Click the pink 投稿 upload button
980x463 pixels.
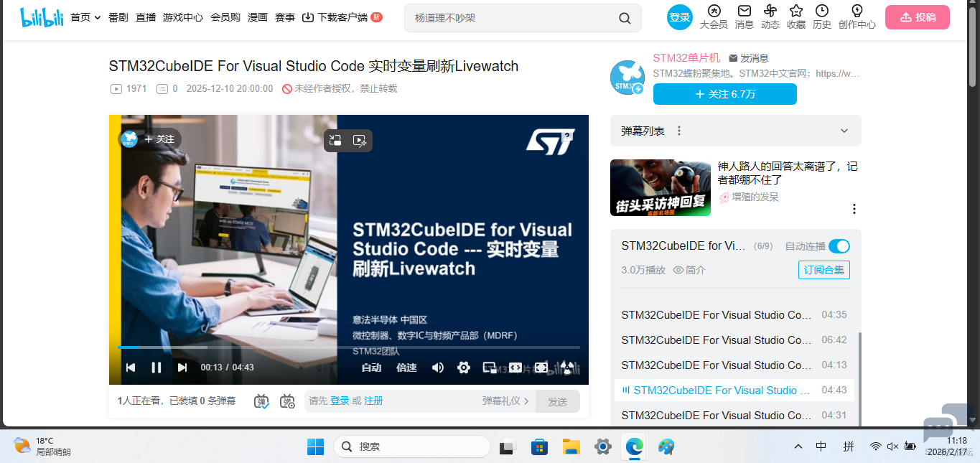[917, 17]
